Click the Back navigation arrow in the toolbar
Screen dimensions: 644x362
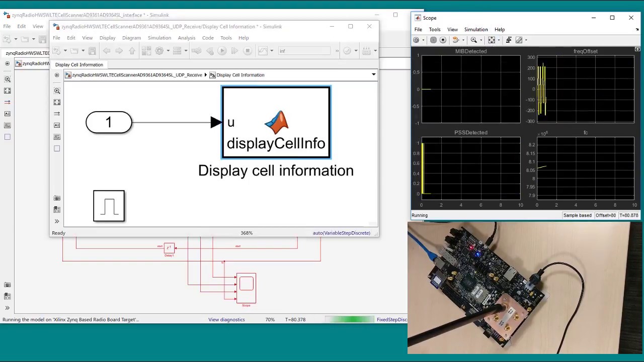tap(107, 51)
